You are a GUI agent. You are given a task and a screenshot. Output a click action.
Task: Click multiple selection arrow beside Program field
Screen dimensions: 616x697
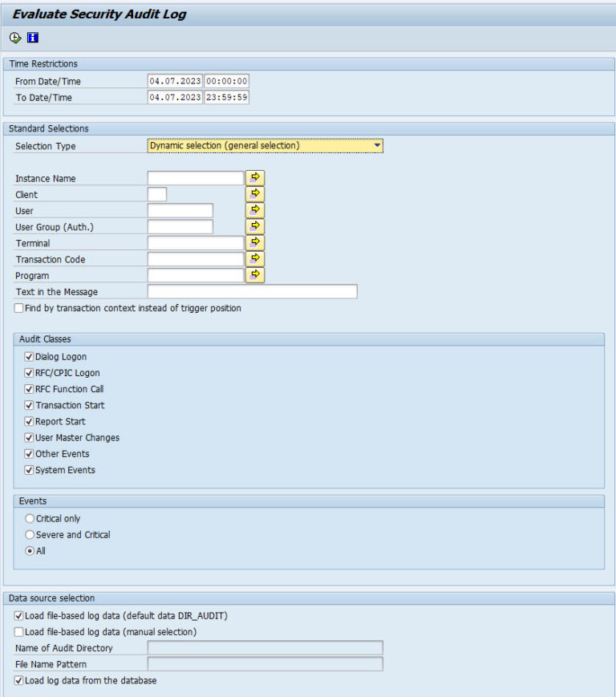point(255,275)
